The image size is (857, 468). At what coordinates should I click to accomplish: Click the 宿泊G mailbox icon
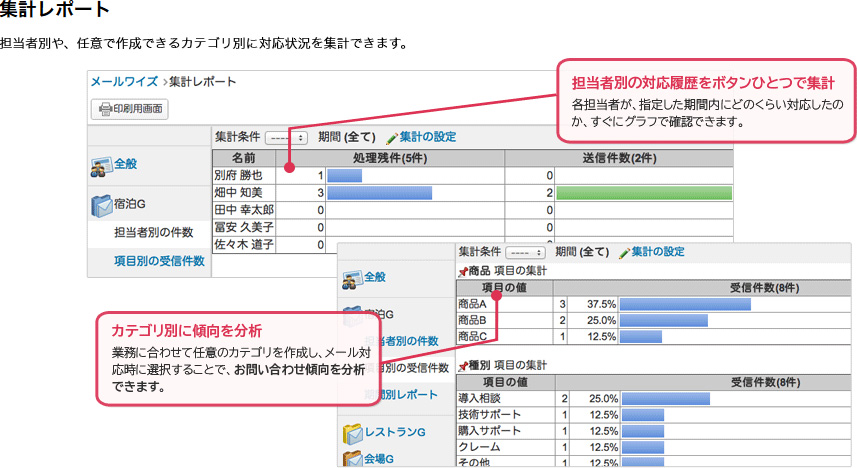point(101,205)
